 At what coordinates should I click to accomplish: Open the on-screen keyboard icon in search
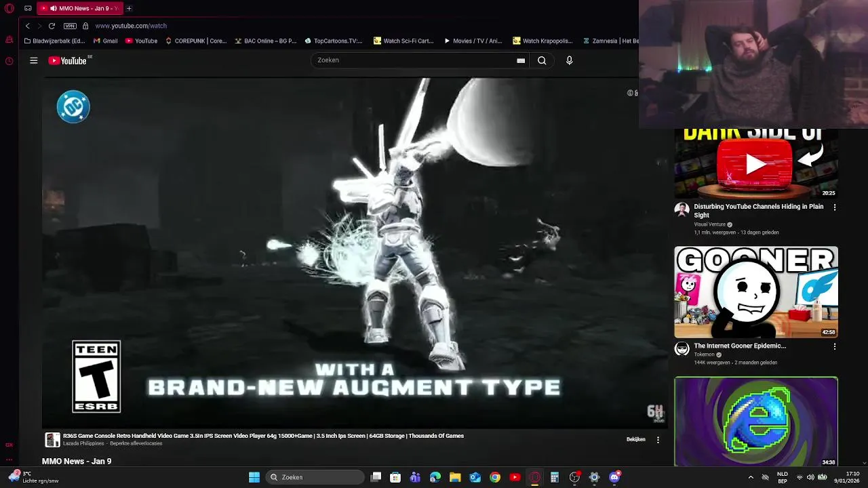(521, 60)
